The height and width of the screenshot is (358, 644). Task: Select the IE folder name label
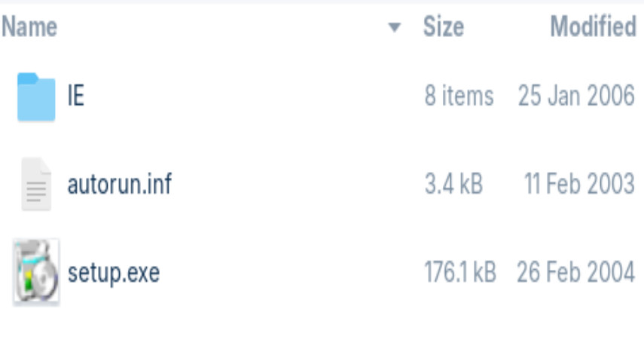pyautogui.click(x=75, y=97)
